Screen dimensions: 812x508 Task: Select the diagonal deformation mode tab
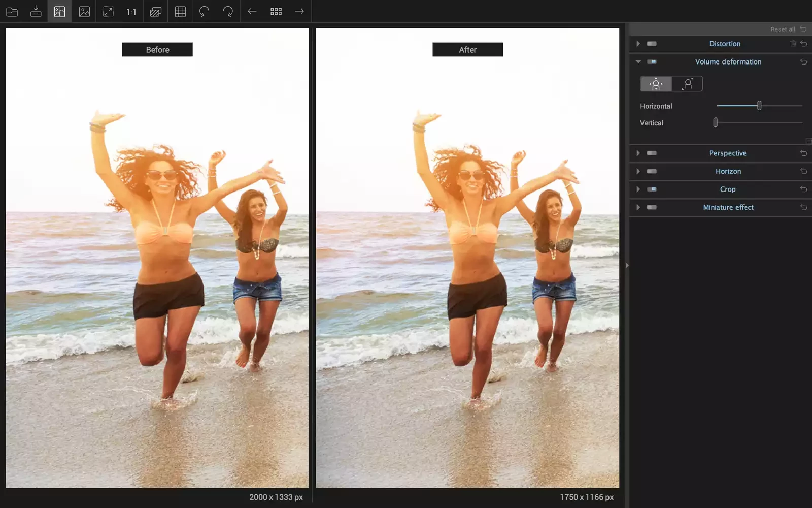click(x=687, y=84)
